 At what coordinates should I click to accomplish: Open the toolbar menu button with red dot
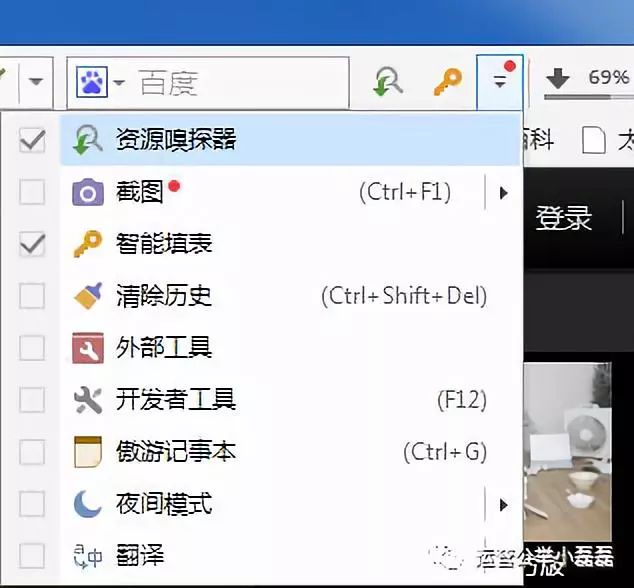pyautogui.click(x=500, y=82)
